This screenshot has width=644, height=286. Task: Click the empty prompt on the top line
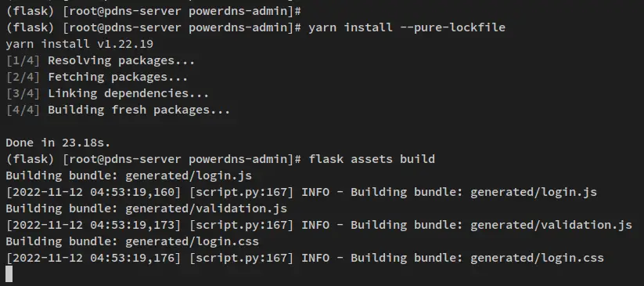[x=153, y=11]
